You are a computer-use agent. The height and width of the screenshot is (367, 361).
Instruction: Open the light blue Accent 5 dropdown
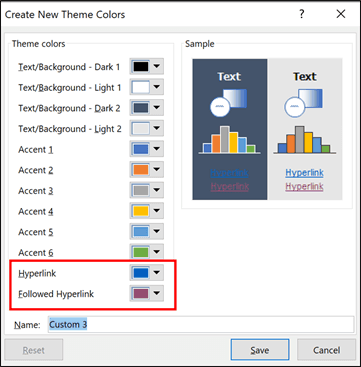tap(147, 232)
